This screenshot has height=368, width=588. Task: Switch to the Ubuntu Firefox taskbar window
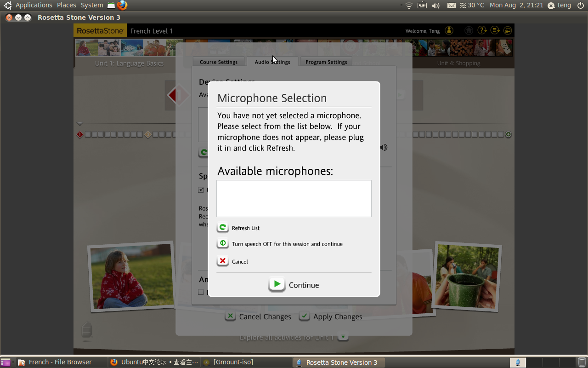(x=154, y=362)
